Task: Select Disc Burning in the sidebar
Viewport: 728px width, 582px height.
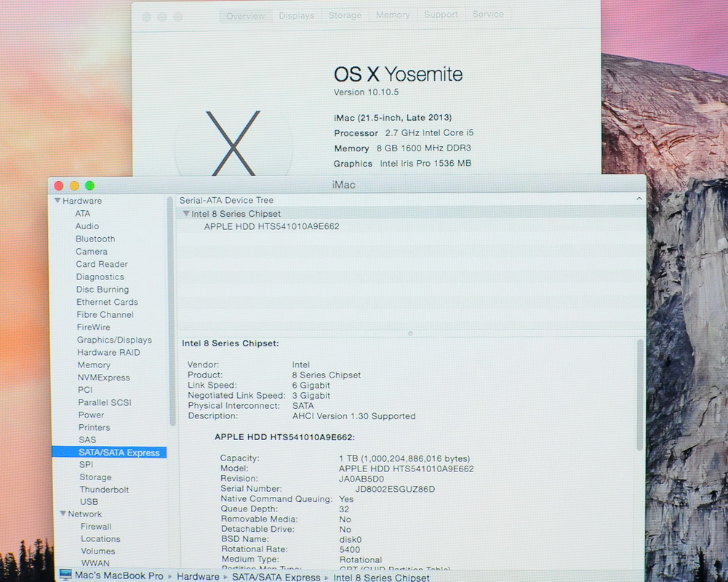Action: (103, 290)
